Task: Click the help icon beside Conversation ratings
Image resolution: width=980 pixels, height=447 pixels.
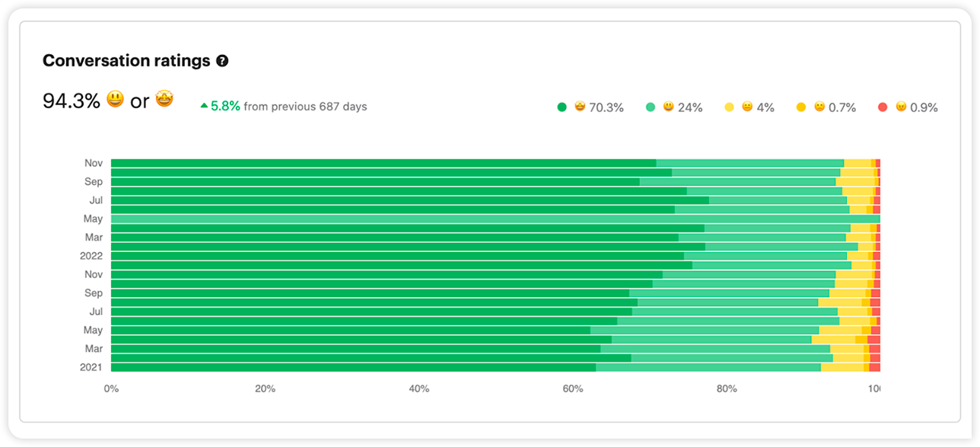Action: tap(222, 62)
